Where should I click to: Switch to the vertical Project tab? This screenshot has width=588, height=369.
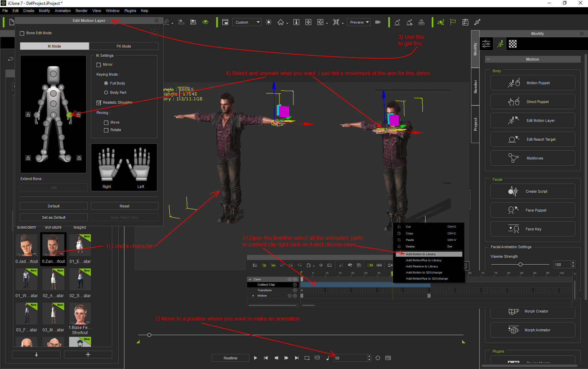click(x=475, y=124)
